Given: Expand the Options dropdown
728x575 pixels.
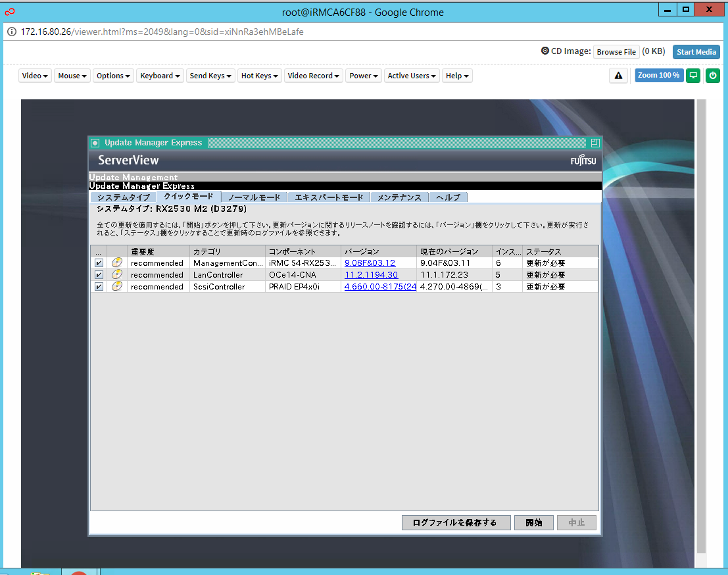Looking at the screenshot, I should tap(113, 76).
